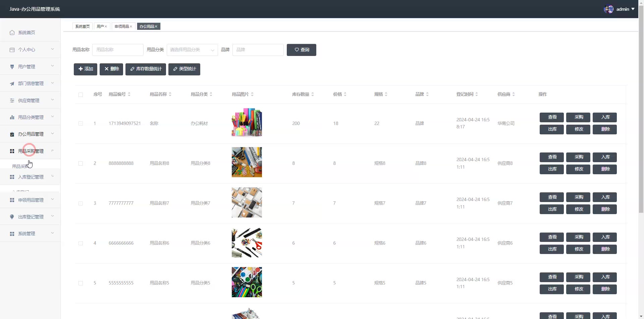Switch to the 系统首页 tab
This screenshot has width=644, height=319.
pyautogui.click(x=83, y=26)
